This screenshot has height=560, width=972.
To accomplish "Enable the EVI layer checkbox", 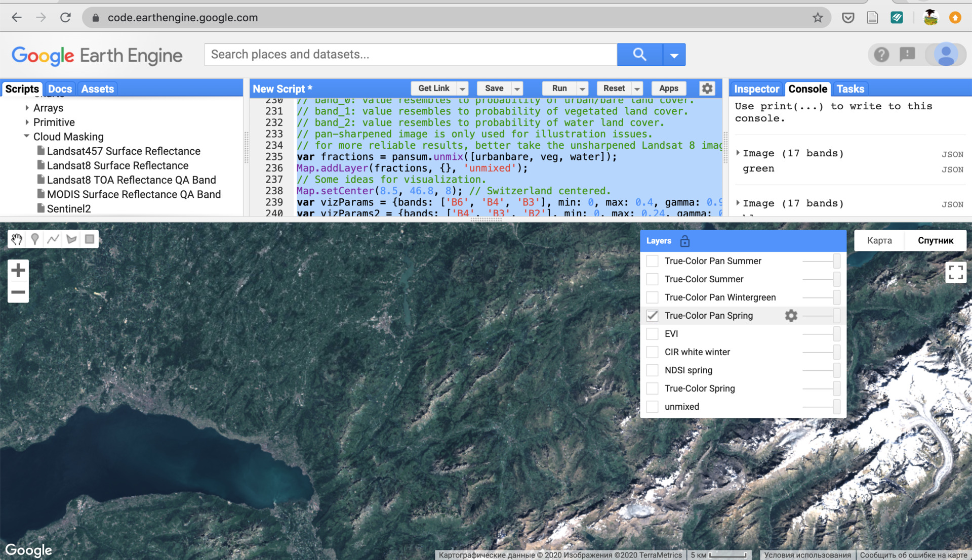I will tap(653, 334).
